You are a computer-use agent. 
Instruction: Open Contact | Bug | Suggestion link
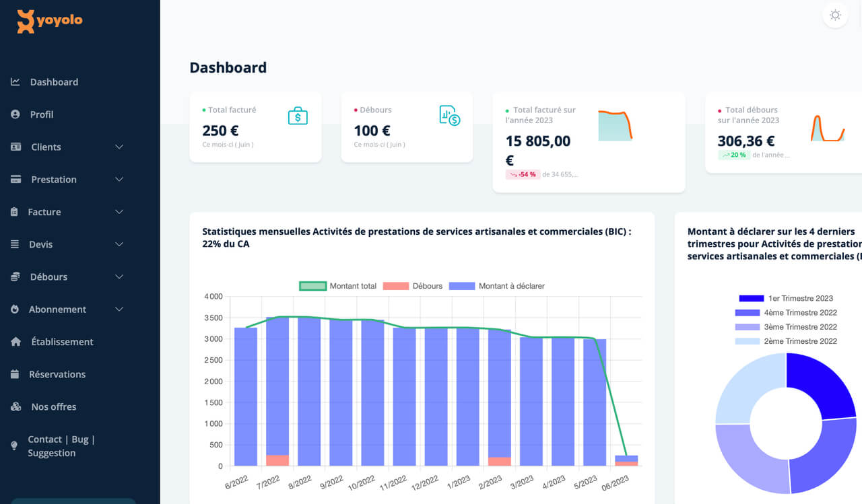61,446
